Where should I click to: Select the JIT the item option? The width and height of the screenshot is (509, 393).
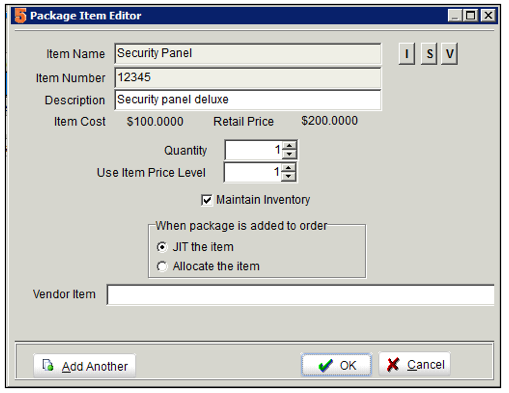pos(162,247)
